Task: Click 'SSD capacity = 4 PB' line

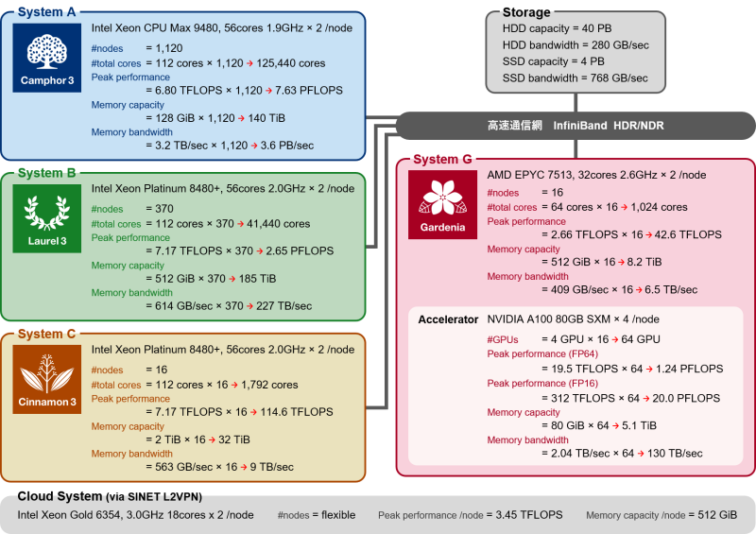Action: point(554,61)
